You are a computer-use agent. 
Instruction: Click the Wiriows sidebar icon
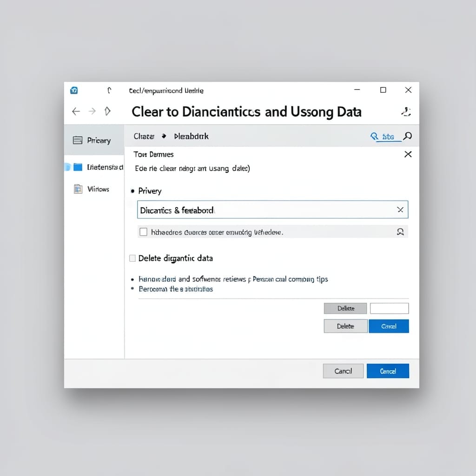[78, 189]
